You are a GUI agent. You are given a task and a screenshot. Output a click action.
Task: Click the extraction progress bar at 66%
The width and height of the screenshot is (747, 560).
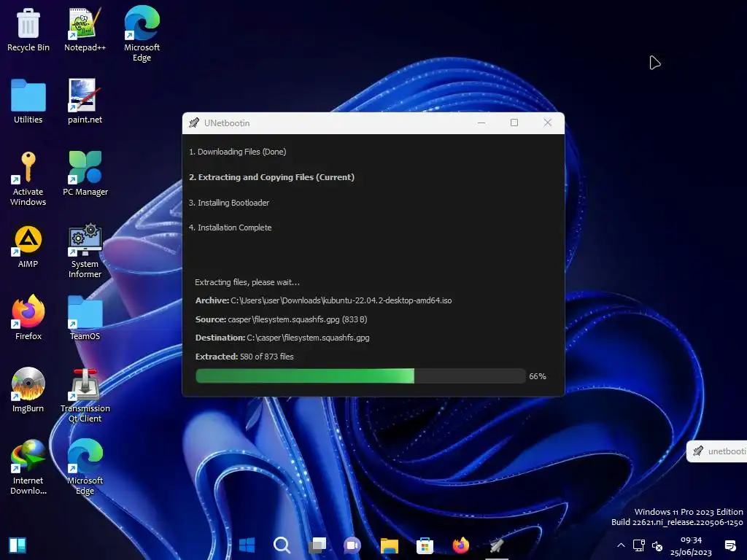click(360, 376)
